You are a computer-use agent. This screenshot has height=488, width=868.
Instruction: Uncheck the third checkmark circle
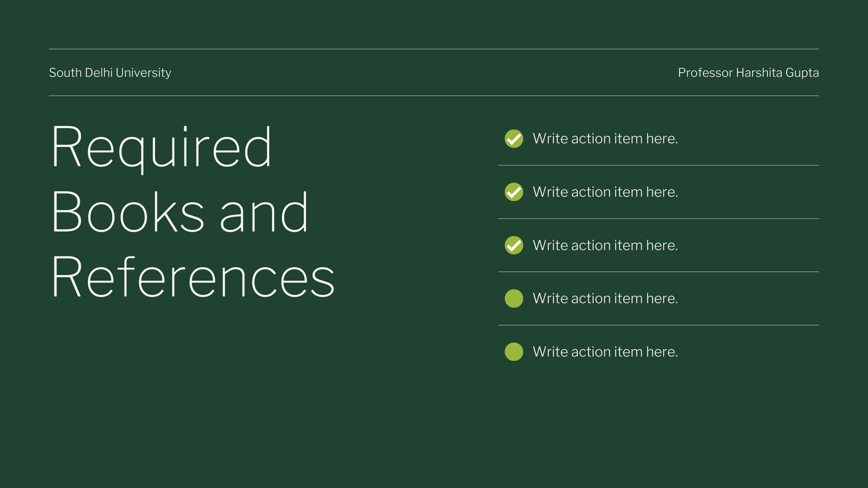click(514, 245)
